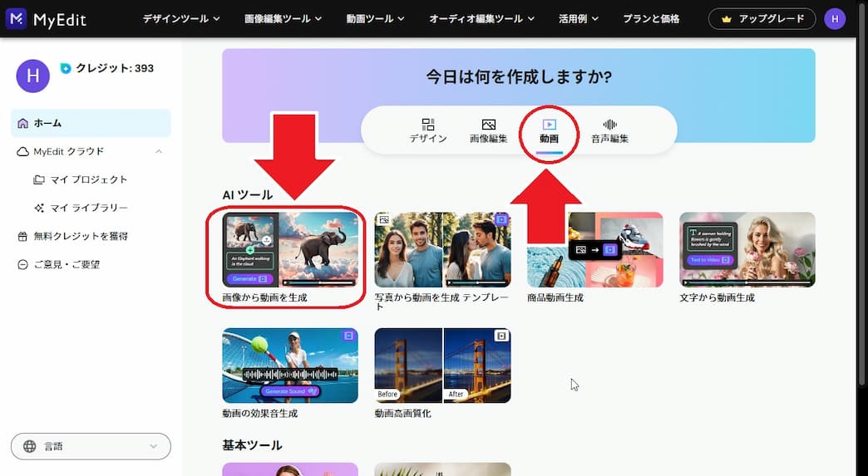Viewport: 868px width, 476px height.
Task: Open the プランと価格 link
Action: (x=651, y=18)
